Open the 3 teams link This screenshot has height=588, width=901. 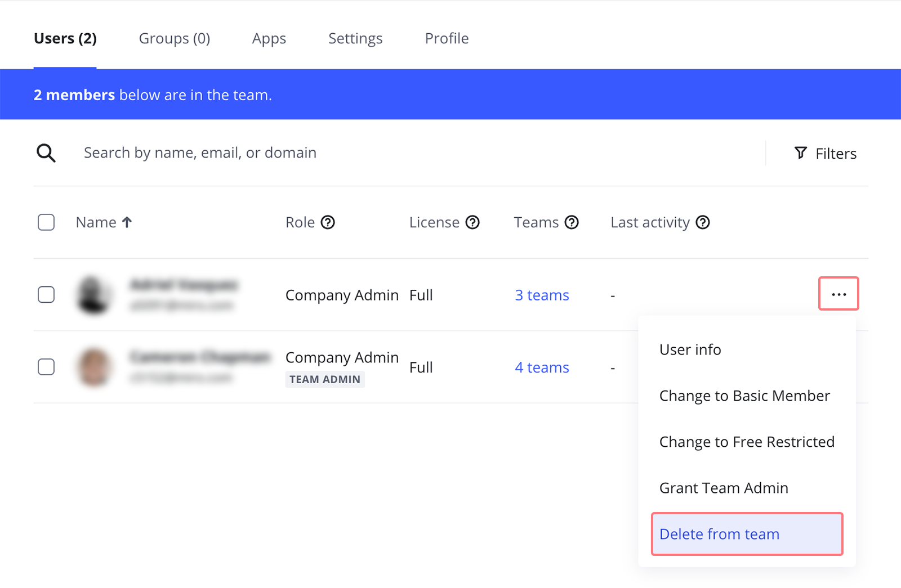pyautogui.click(x=542, y=295)
